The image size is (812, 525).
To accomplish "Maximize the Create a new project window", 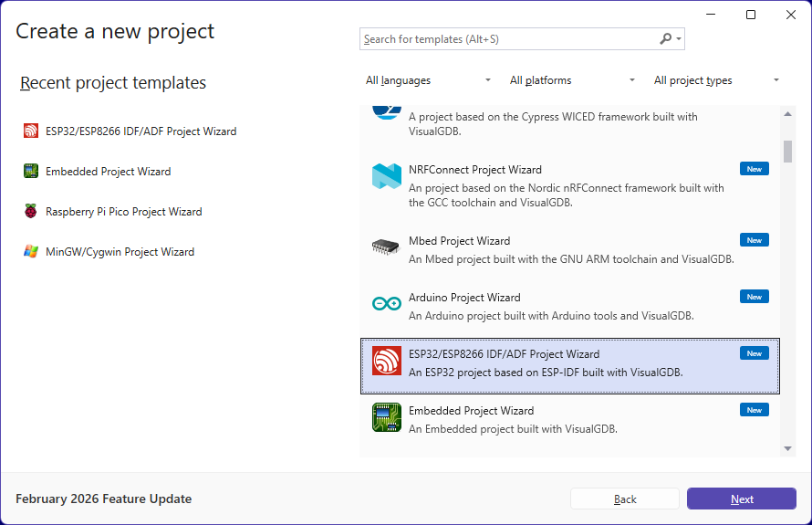I will coord(751,15).
